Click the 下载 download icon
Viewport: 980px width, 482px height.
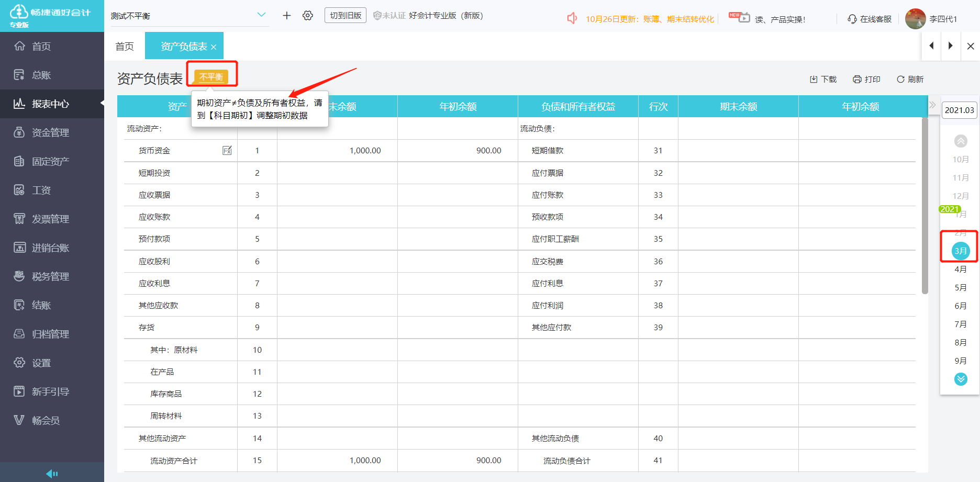pyautogui.click(x=823, y=80)
